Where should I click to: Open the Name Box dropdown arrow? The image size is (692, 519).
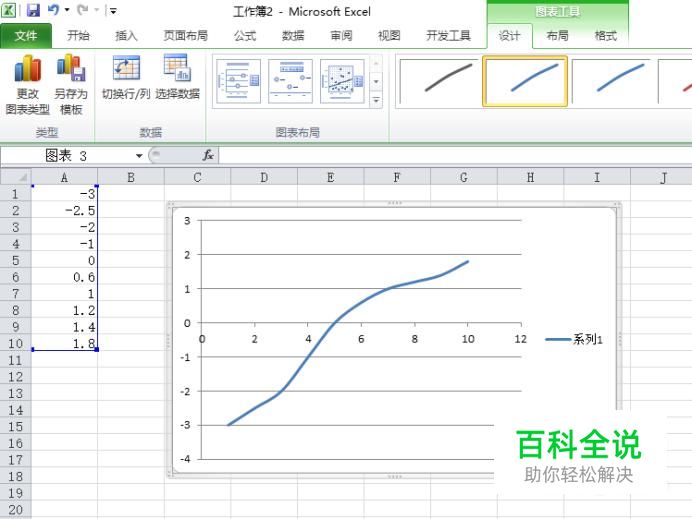point(139,156)
